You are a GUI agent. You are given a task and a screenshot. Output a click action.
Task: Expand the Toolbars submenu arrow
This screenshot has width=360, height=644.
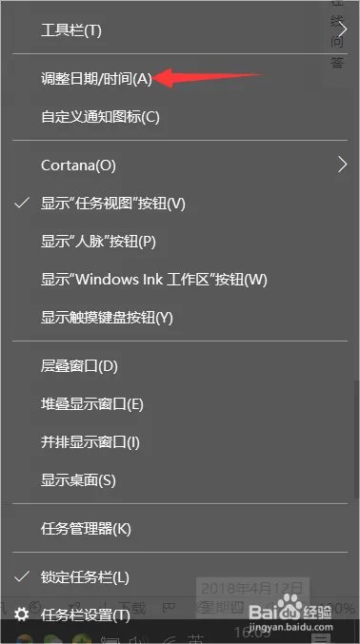point(343,29)
